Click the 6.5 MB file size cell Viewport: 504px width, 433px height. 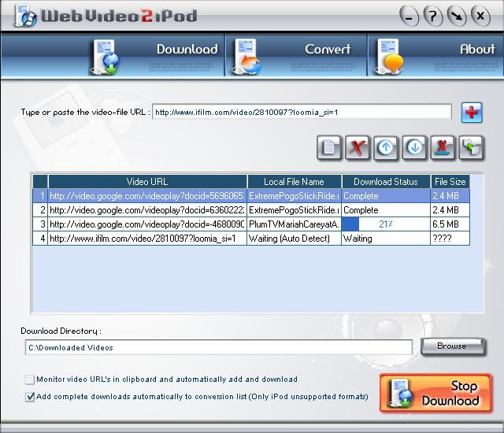coord(450,224)
